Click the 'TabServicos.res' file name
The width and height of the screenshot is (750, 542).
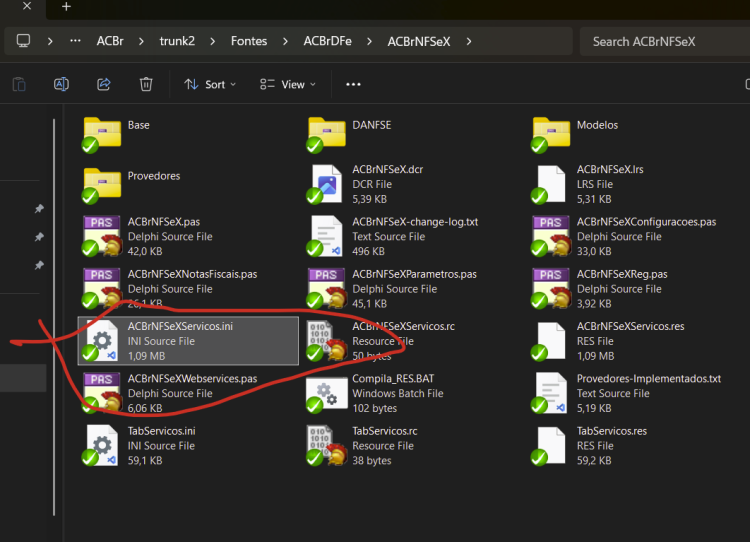(612, 431)
